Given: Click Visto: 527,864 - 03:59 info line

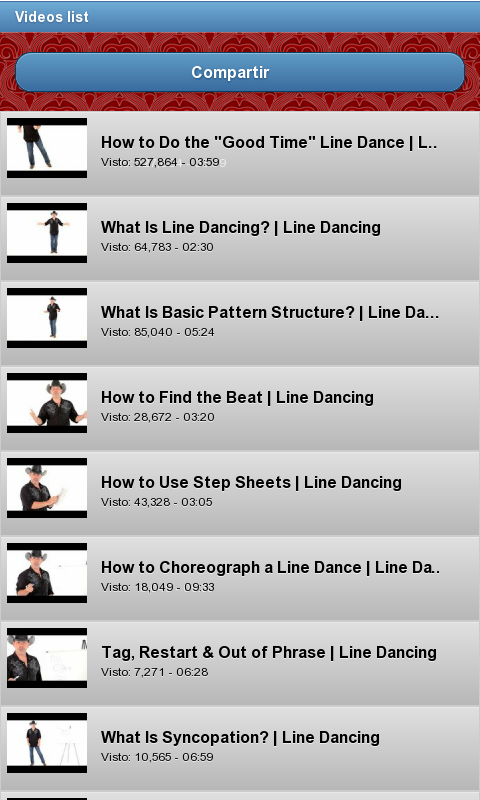Looking at the screenshot, I should (160, 162).
